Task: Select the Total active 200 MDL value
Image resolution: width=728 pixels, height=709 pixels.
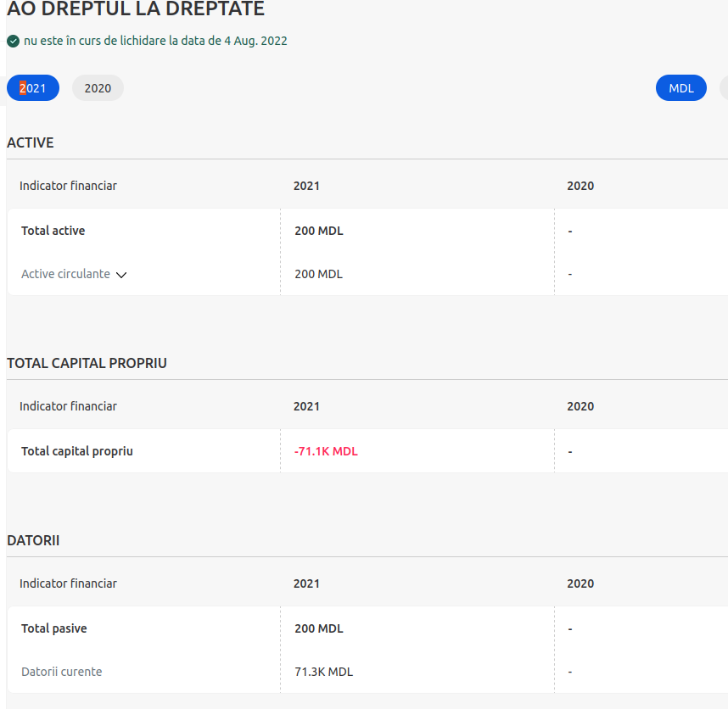Action: (x=319, y=231)
